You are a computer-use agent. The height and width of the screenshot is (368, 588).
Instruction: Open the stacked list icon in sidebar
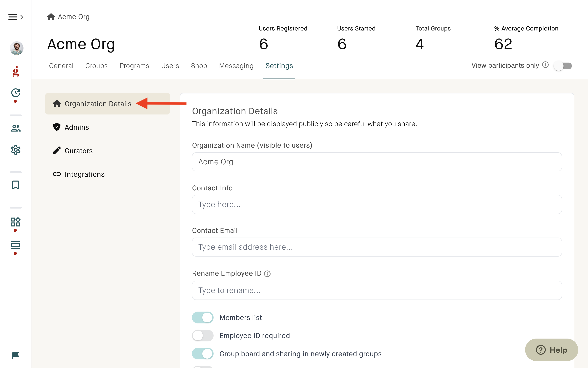16,245
